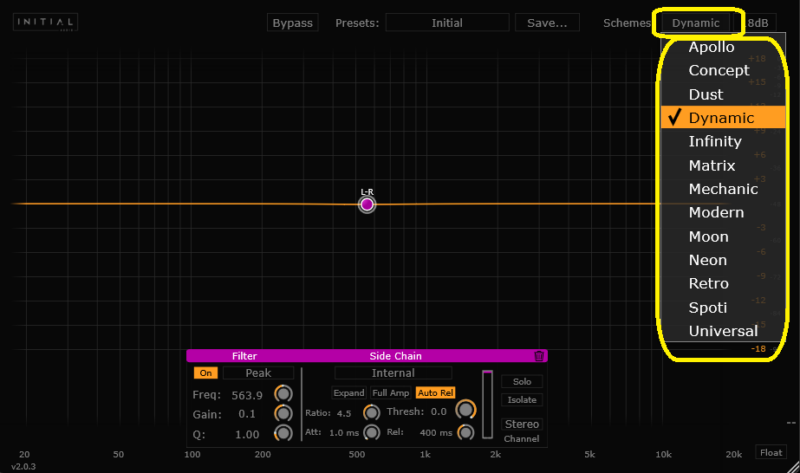800x473 pixels.
Task: Choose the Retro scheme from list
Action: [708, 284]
